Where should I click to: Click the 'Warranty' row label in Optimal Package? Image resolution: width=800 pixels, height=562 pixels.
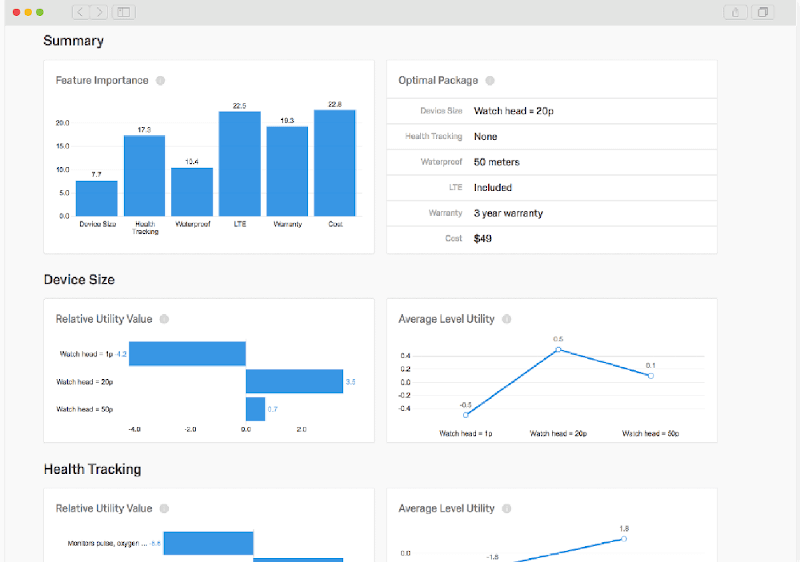[445, 213]
